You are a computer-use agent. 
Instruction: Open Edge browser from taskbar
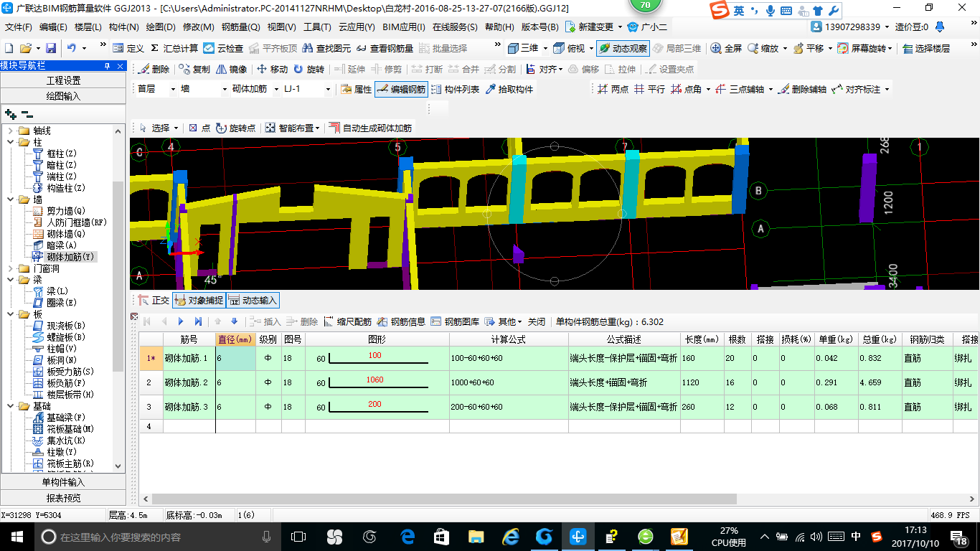click(x=407, y=536)
